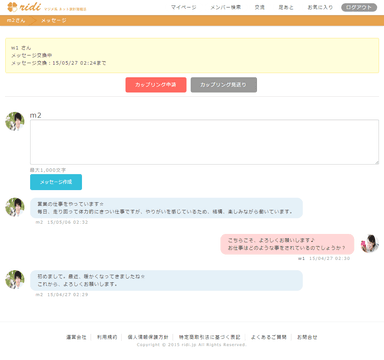Image resolution: width=384 pixels, height=360 pixels.
Task: Open マイページ from the top navigation
Action: (x=183, y=7)
